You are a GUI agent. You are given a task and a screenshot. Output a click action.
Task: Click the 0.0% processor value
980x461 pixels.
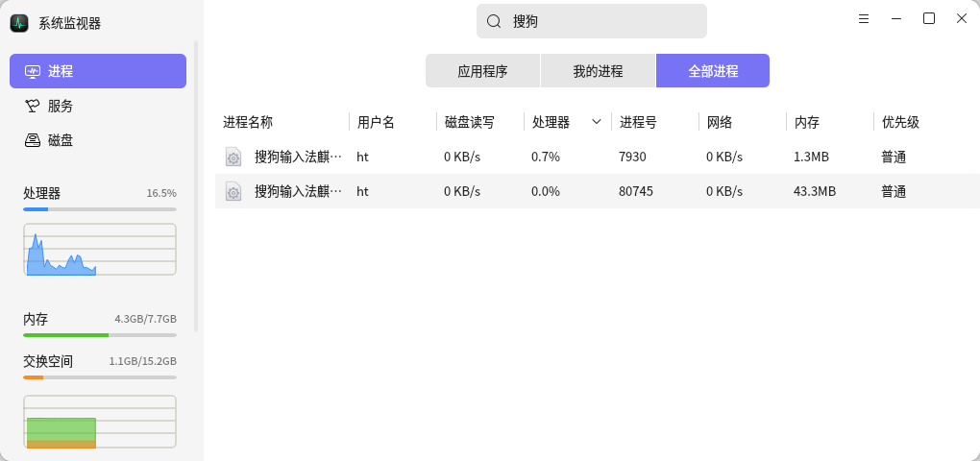546,191
